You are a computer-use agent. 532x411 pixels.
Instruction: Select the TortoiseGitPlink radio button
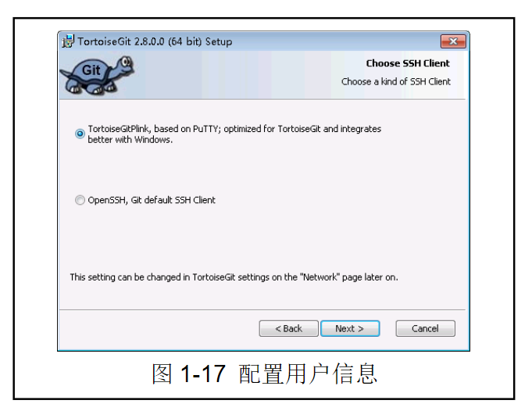[x=80, y=134]
